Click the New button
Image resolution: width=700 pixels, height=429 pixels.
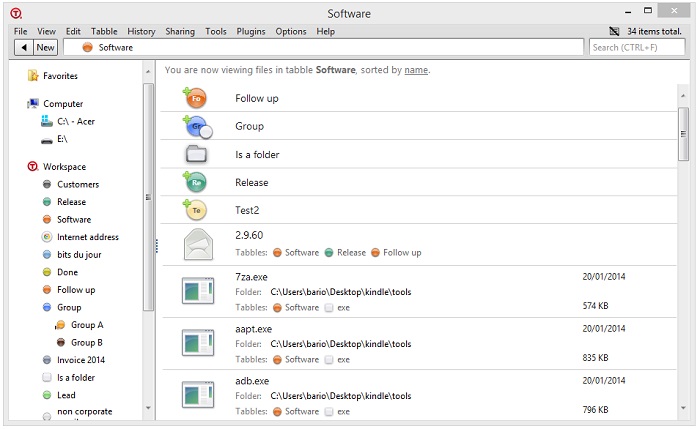[x=46, y=47]
